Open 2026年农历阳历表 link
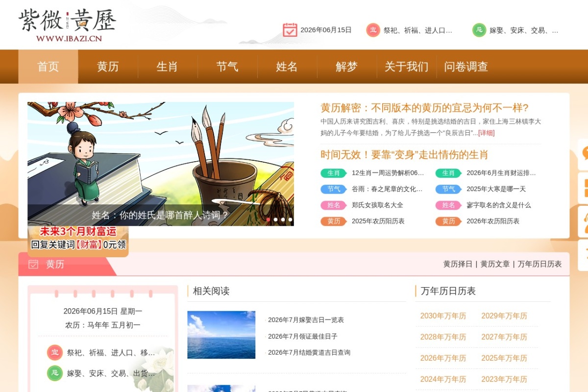 493,221
